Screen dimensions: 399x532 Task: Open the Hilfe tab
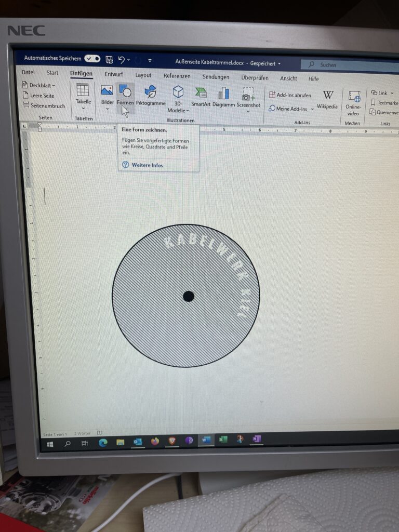coord(313,79)
